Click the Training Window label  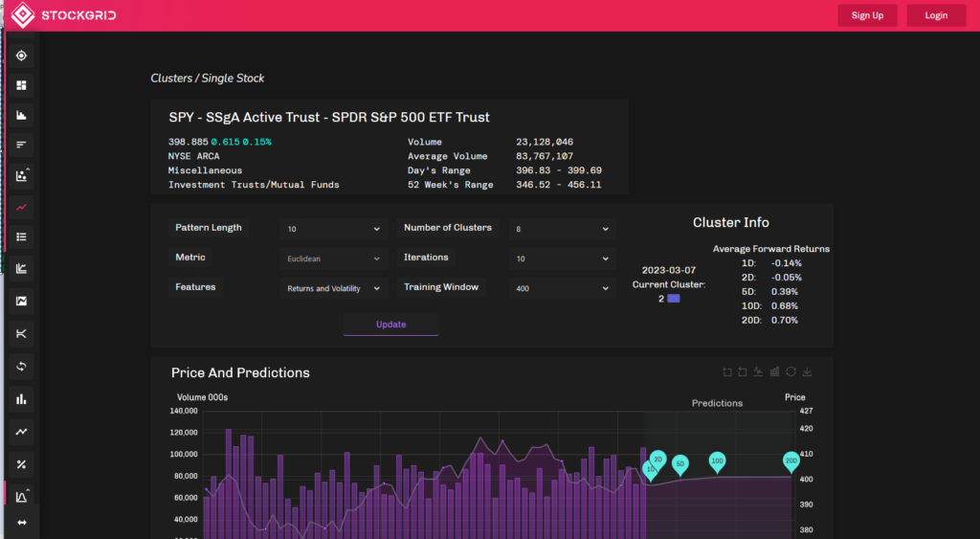click(x=440, y=287)
